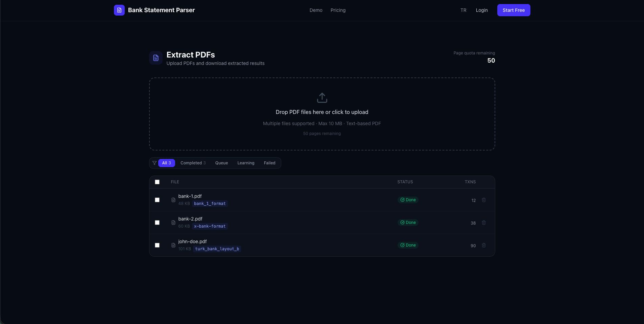Click the upload arrow icon in drop zone
Viewport: 644px width, 324px height.
pos(322,98)
